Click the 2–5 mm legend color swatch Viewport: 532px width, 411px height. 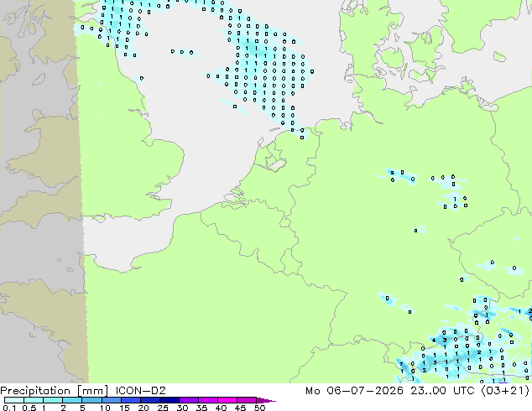tap(72, 400)
